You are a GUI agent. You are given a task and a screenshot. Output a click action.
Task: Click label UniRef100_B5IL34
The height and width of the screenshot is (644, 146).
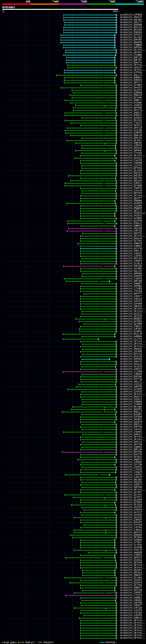tap(131, 334)
